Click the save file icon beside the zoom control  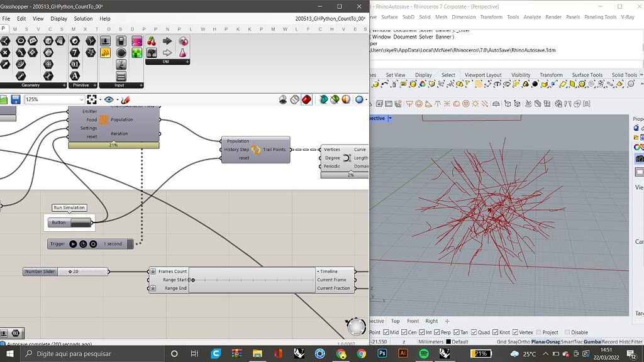point(16,99)
